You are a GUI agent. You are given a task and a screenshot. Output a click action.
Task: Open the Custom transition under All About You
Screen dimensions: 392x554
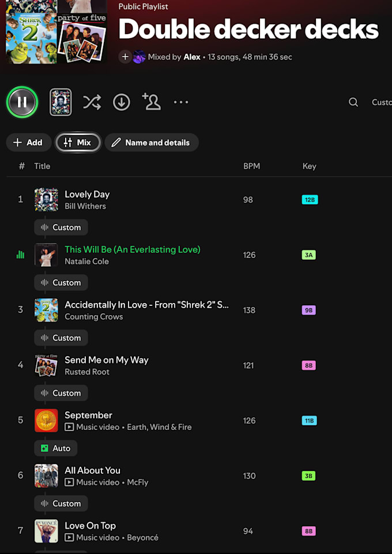pos(61,503)
